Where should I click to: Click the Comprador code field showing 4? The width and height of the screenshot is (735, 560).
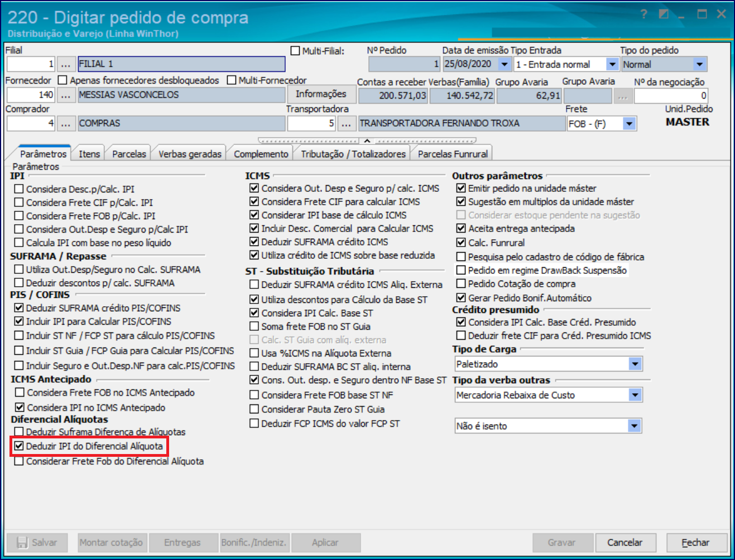point(31,123)
